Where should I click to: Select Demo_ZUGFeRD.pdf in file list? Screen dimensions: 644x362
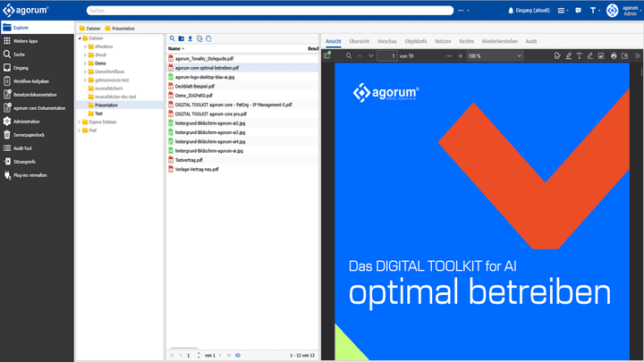click(x=194, y=96)
